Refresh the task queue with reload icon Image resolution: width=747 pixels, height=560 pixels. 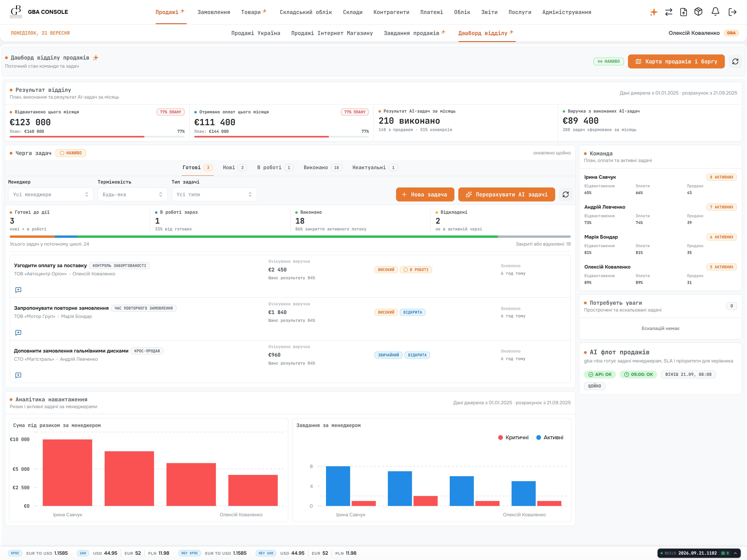(566, 194)
